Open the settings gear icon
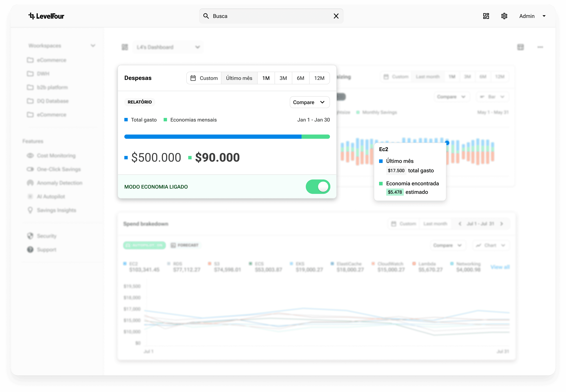Image resolution: width=566 pixels, height=392 pixels. pyautogui.click(x=504, y=16)
